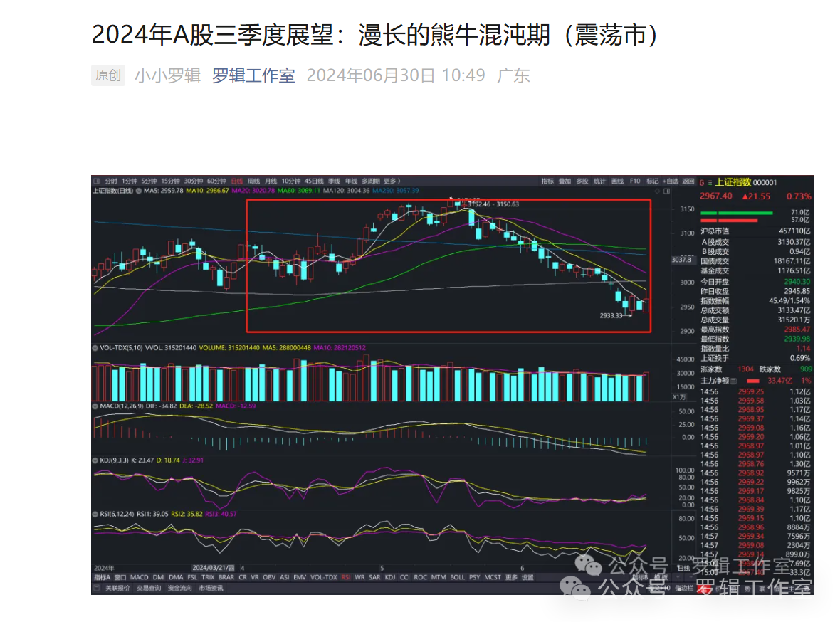The image size is (840, 622).
Task: Click the diamond icon at chart's top-right
Action: point(657,191)
